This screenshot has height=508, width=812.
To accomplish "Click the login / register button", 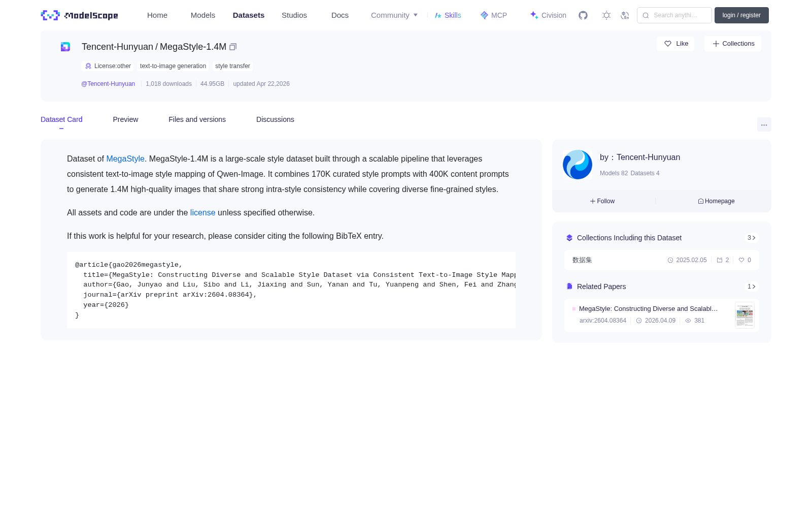I will (x=741, y=15).
